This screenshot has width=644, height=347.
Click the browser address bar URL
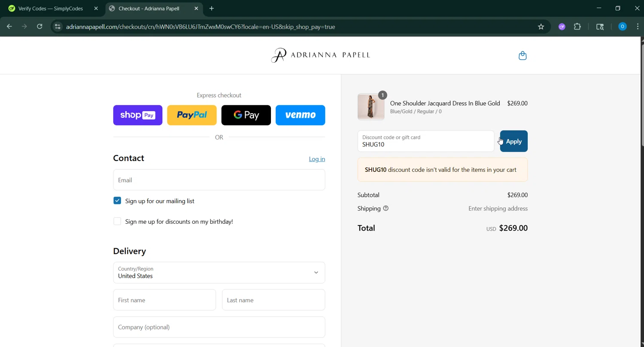[200, 27]
